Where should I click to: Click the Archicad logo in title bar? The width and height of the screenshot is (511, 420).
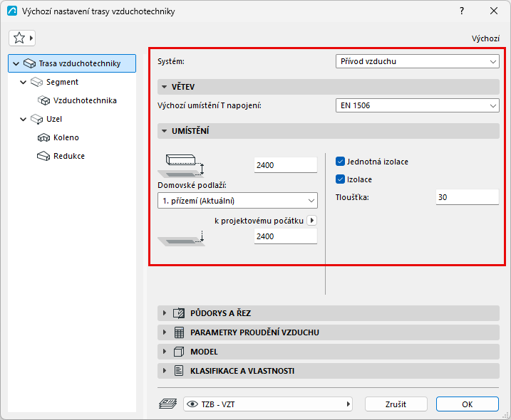(x=12, y=11)
